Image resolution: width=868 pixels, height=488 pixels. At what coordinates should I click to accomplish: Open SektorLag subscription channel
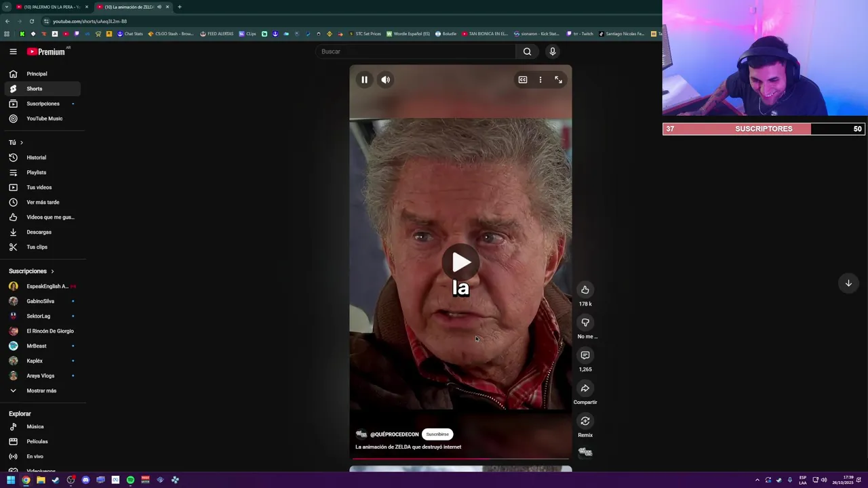point(43,317)
